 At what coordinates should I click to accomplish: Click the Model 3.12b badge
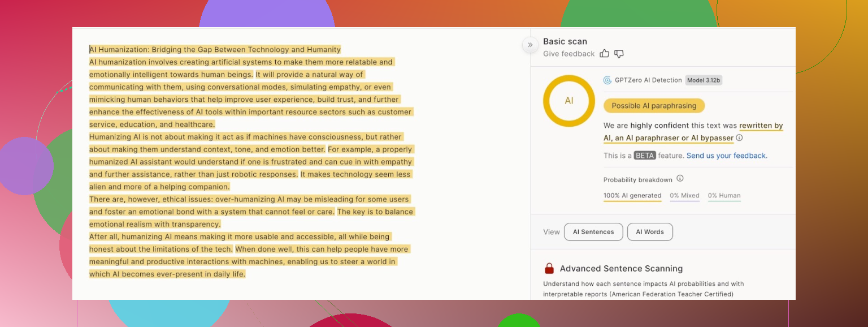704,80
